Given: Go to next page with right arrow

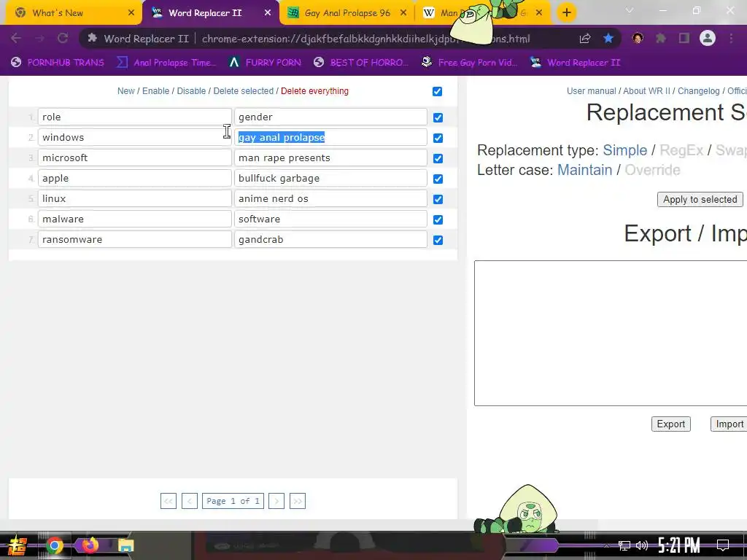Looking at the screenshot, I should pos(276,501).
